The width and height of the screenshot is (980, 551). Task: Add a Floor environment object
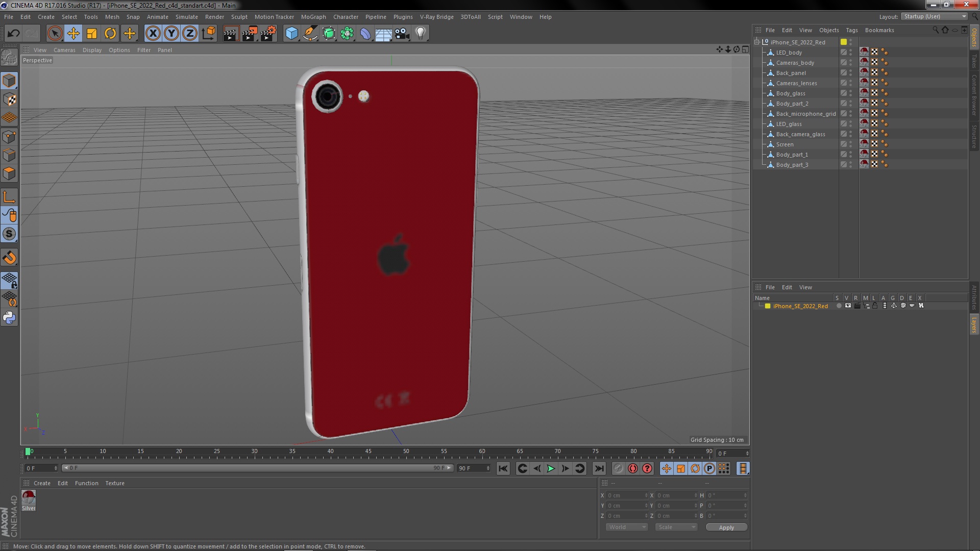pyautogui.click(x=383, y=34)
